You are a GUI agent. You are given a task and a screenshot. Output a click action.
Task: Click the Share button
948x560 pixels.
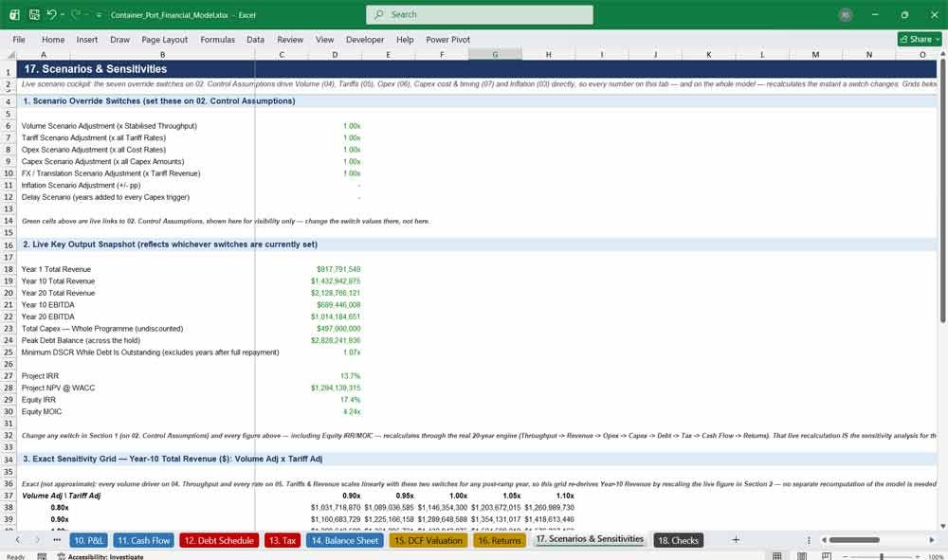click(x=919, y=39)
